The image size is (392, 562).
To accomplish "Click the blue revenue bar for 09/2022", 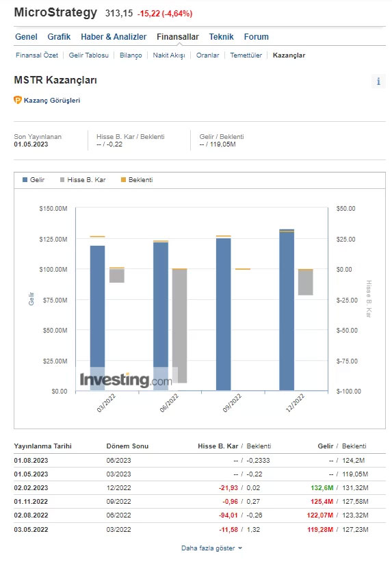I will [224, 314].
